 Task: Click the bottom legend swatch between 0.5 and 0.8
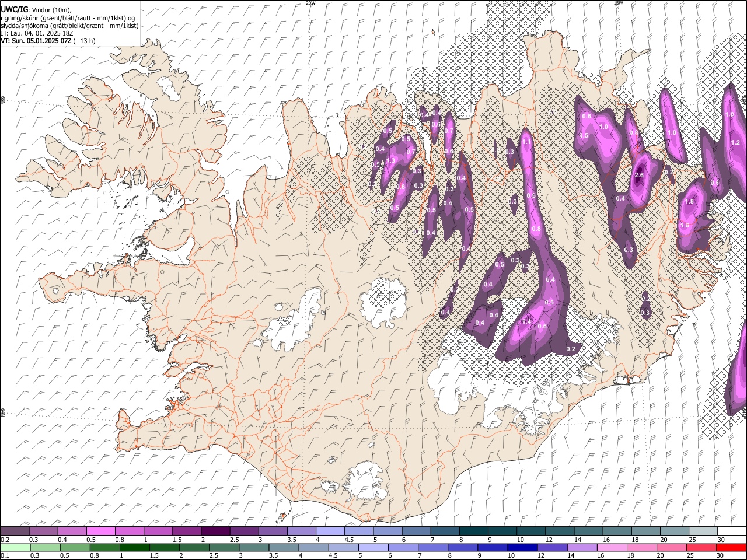click(x=75, y=547)
